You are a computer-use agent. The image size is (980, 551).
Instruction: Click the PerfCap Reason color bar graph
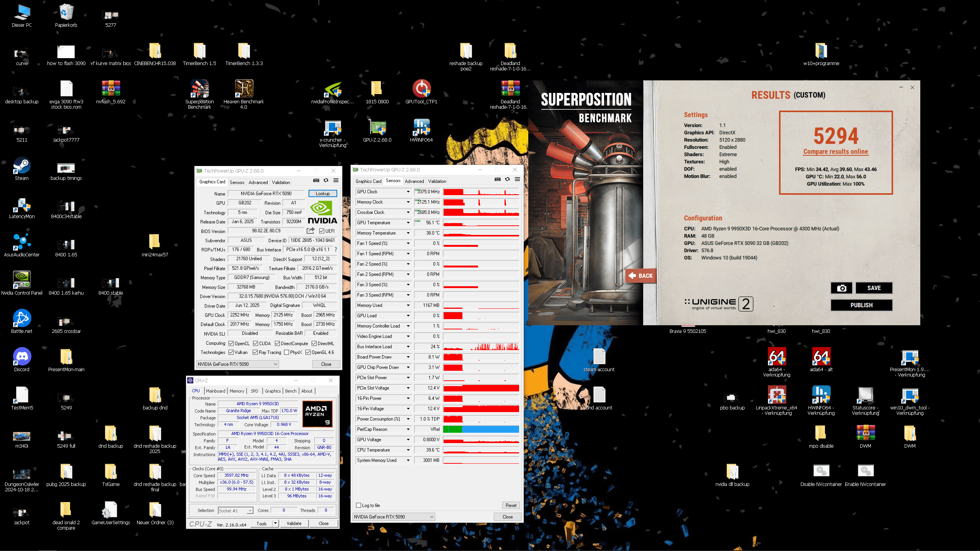point(481,429)
